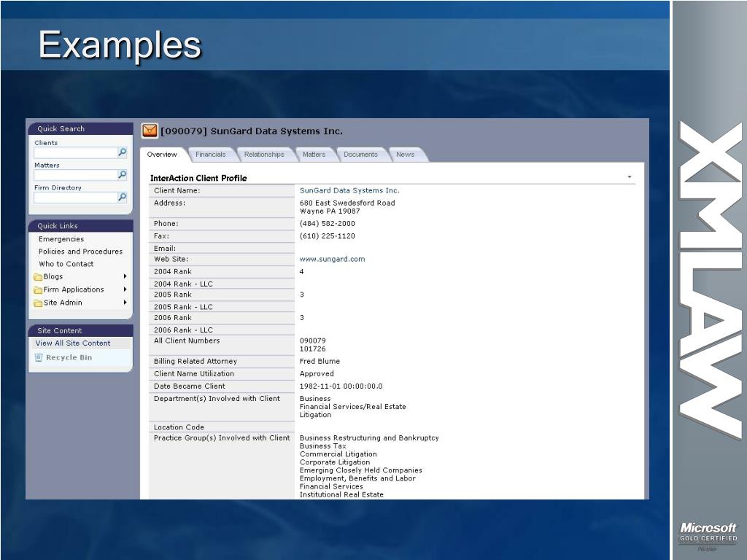Click the [090079] SunGard Data Systems Inc. title
This screenshot has width=747, height=560.
point(252,131)
